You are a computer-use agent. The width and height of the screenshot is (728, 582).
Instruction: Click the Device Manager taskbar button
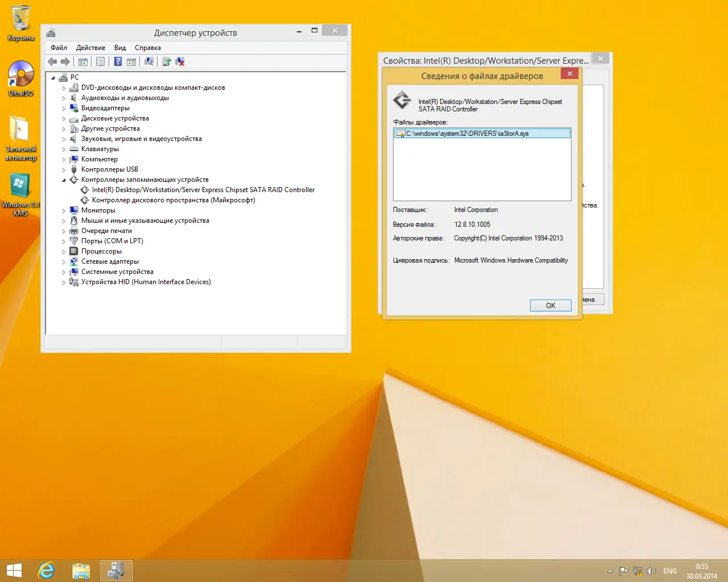pos(117,571)
